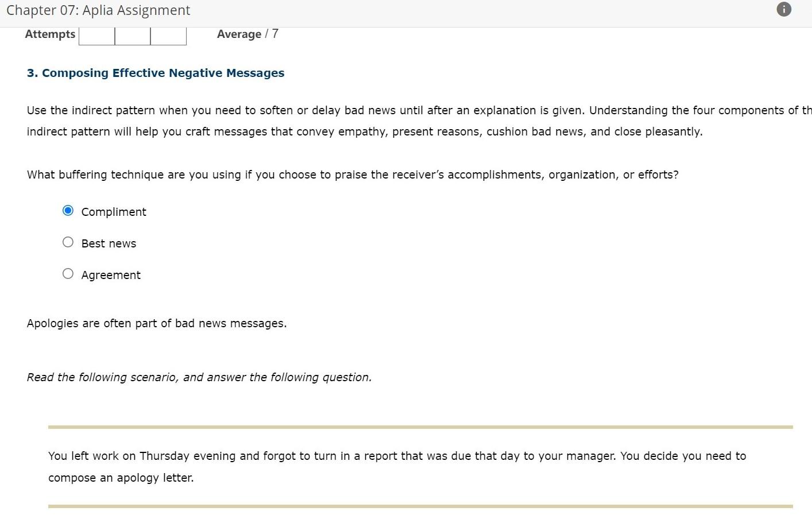
Task: Click the 'Chapter 07: Aplia Assignment' title bar text
Action: 98,10
